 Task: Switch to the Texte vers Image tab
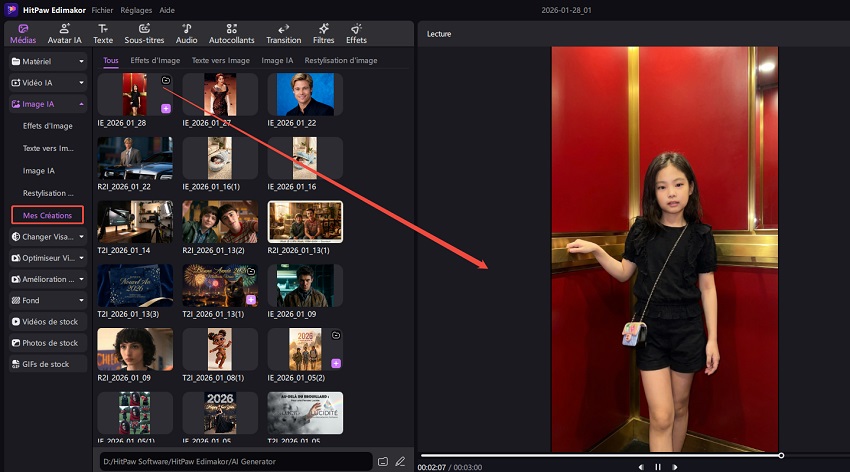click(x=220, y=60)
